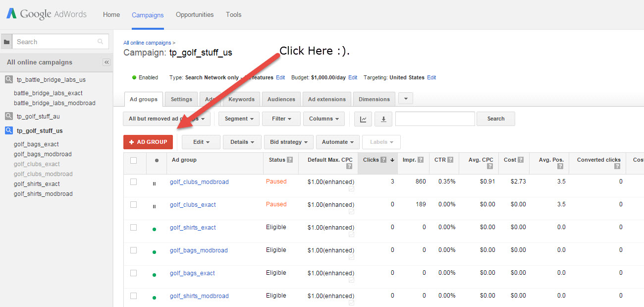Edit the $1,000.00/day budget
The height and width of the screenshot is (307, 644).
(353, 77)
